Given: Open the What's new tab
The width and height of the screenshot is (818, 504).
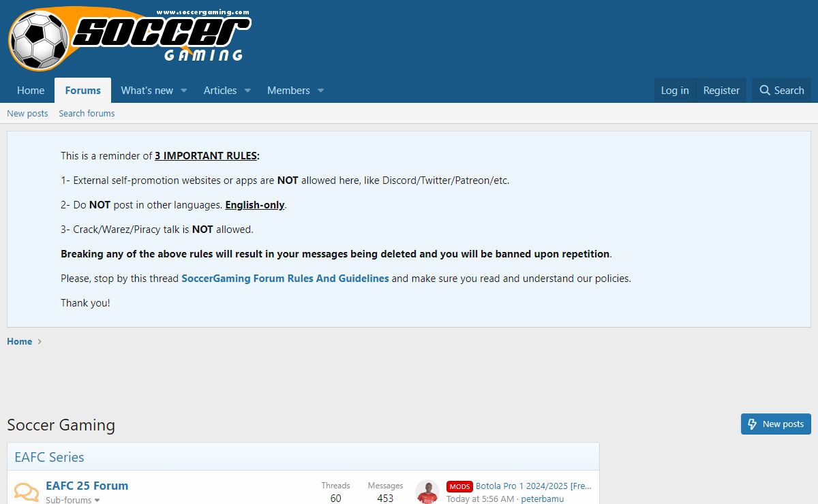Looking at the screenshot, I should coord(147,91).
